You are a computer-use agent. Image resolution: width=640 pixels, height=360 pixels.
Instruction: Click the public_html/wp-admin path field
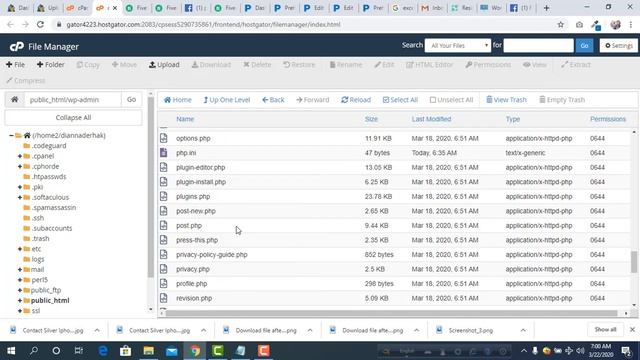(x=73, y=99)
